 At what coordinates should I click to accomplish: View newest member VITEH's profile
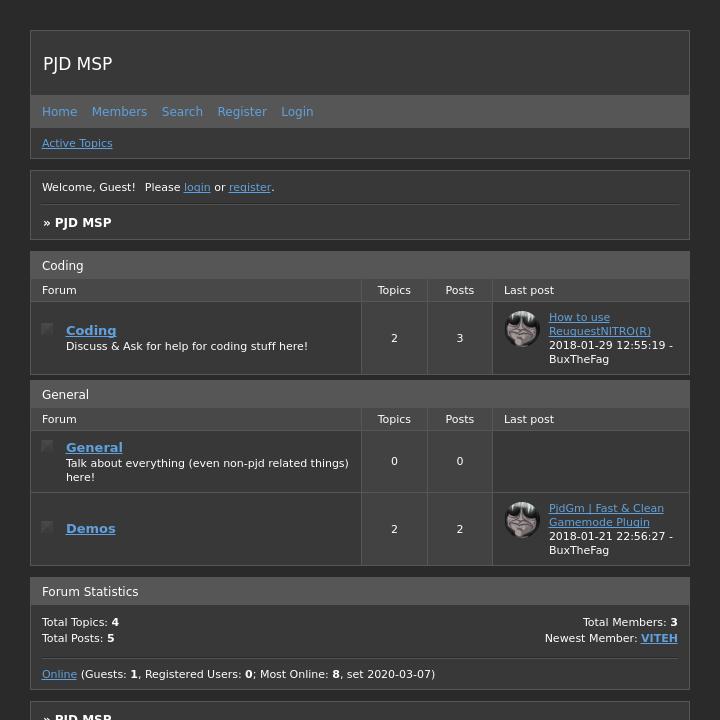[x=659, y=638]
